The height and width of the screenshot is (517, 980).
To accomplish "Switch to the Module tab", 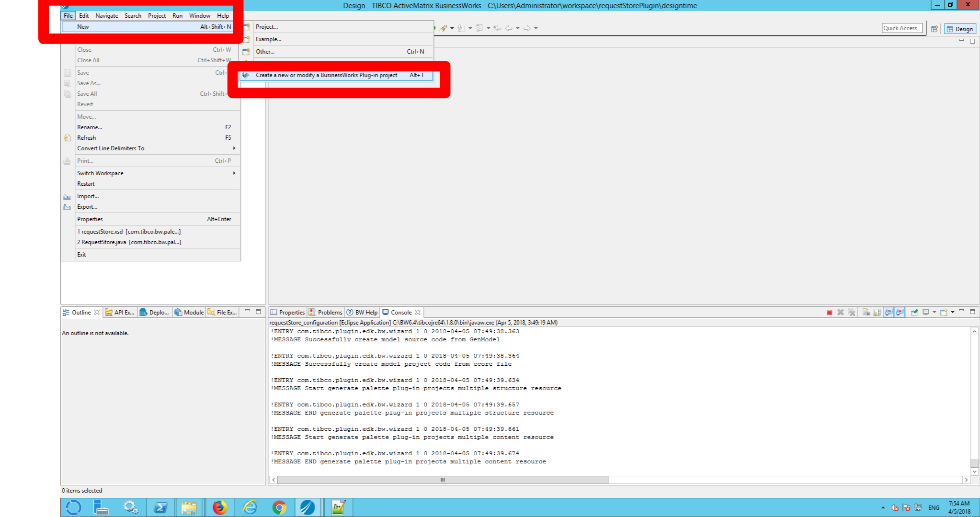I will (x=189, y=312).
